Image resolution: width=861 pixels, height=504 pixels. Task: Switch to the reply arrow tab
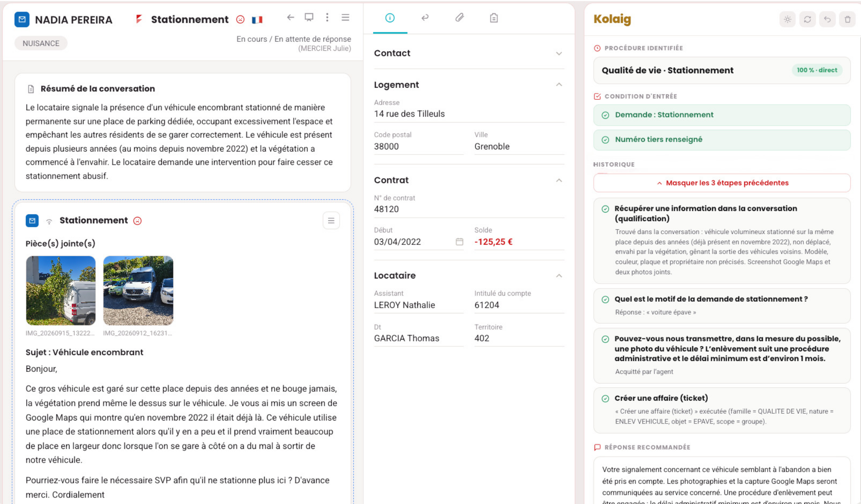pyautogui.click(x=425, y=18)
